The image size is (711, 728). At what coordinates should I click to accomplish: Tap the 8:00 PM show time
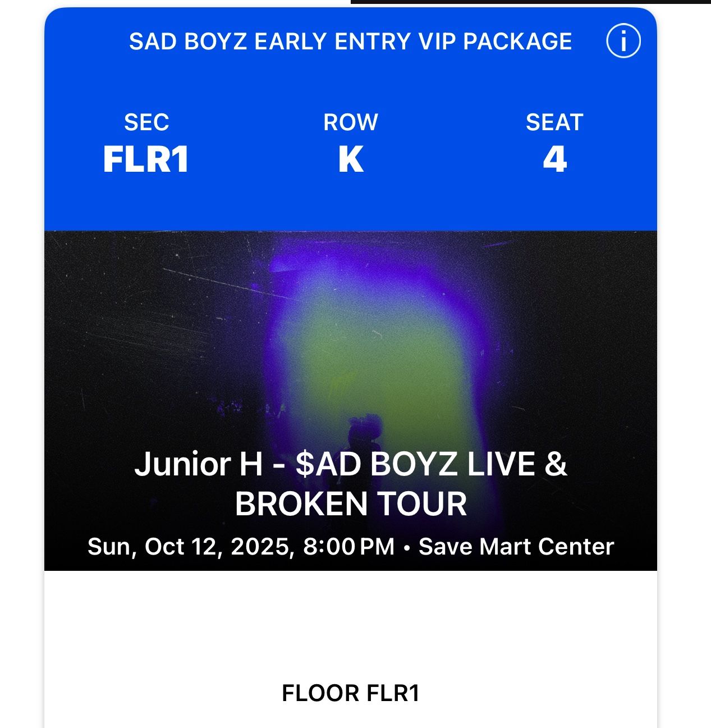348,546
